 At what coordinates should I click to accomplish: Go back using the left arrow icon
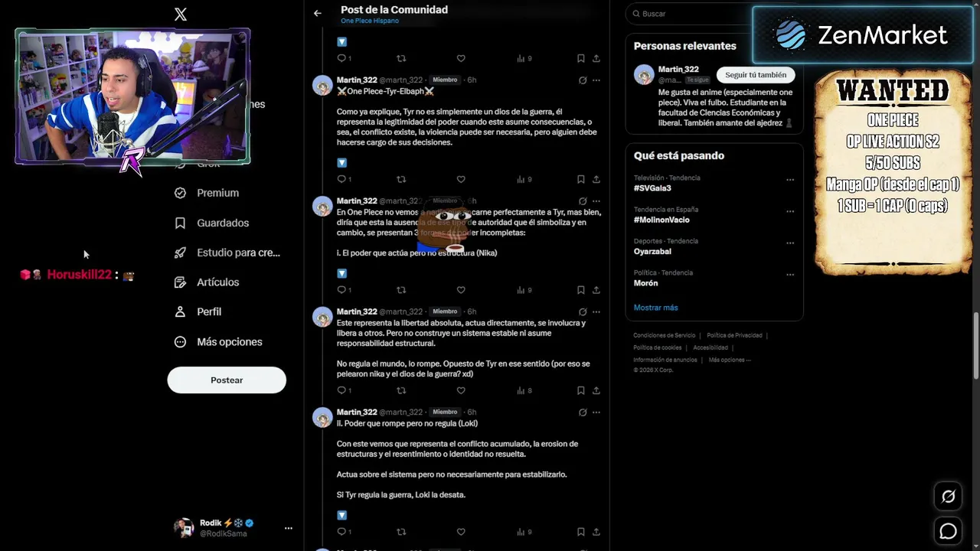[318, 13]
